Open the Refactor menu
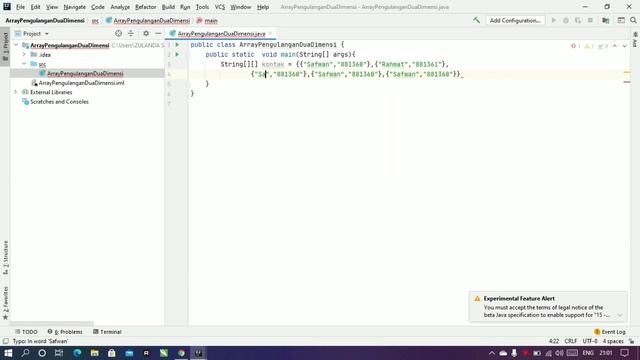 (x=146, y=7)
